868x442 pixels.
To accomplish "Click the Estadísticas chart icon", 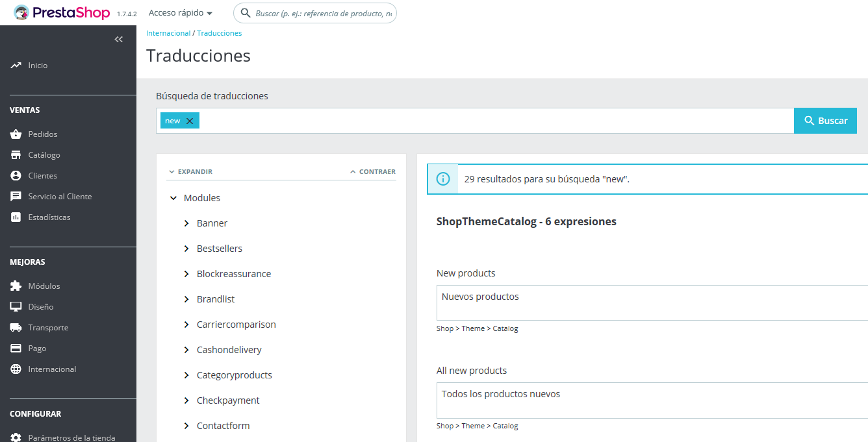I will click(x=16, y=217).
